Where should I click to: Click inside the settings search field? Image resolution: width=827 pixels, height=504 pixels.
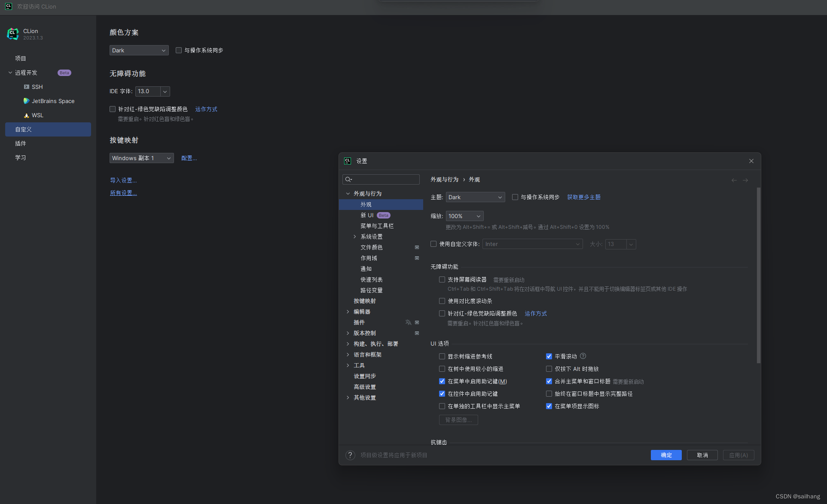(x=381, y=179)
